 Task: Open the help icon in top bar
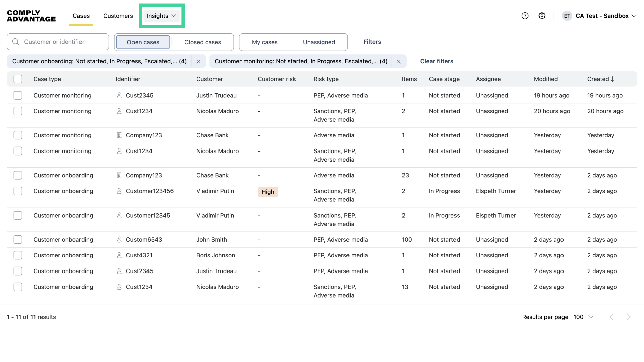pos(525,16)
